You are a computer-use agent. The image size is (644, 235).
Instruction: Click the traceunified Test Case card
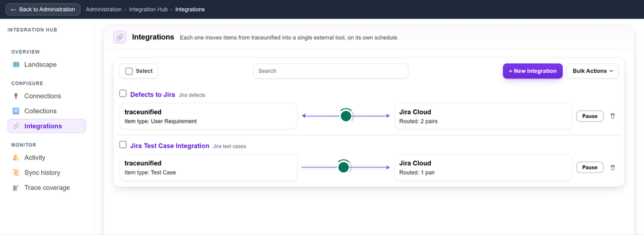tap(208, 167)
